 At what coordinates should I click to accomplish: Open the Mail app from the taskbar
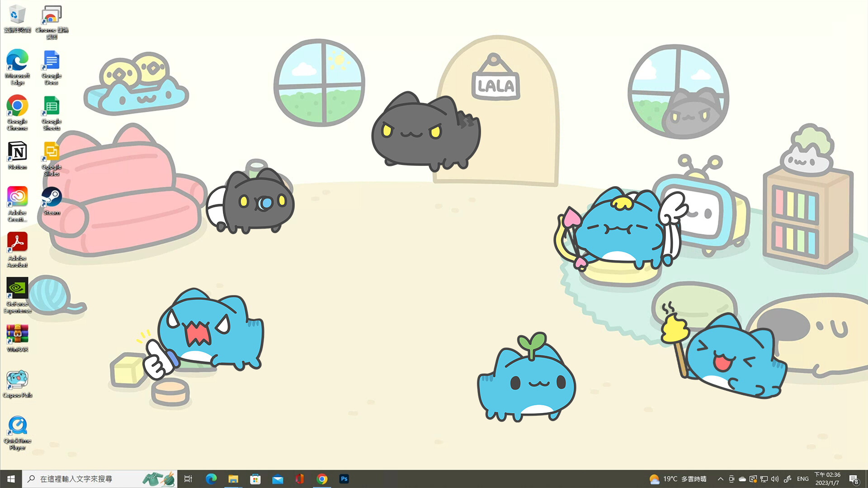coord(278,479)
